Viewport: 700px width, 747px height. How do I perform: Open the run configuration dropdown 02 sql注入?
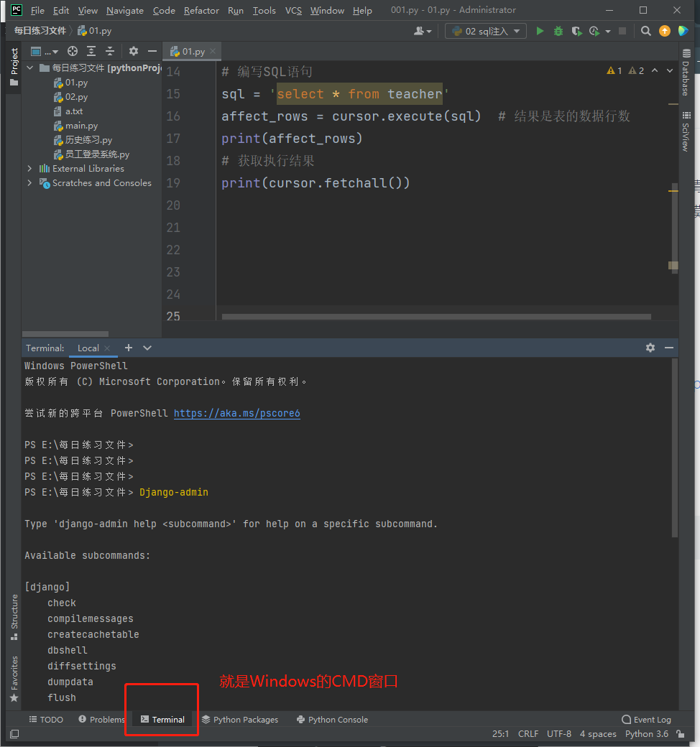(485, 31)
